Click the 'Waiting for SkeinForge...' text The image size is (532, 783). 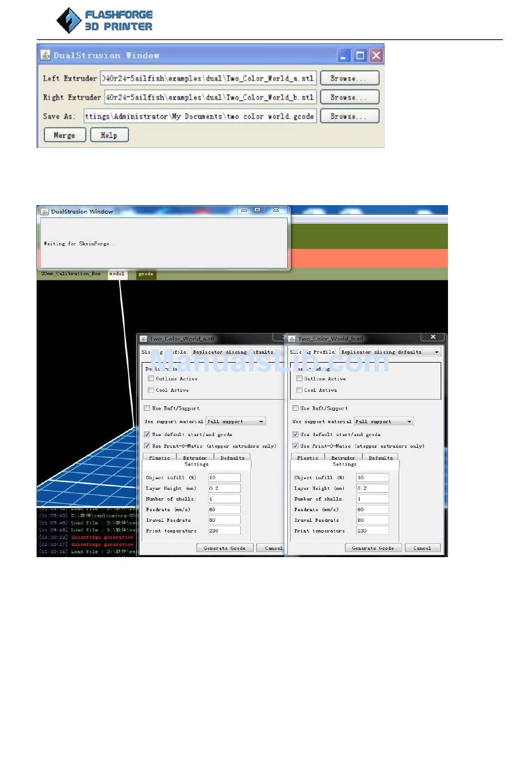pyautogui.click(x=80, y=244)
